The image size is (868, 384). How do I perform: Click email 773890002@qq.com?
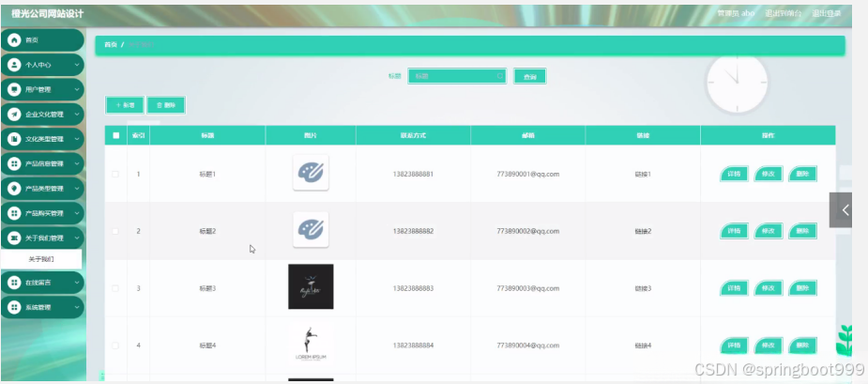point(528,231)
